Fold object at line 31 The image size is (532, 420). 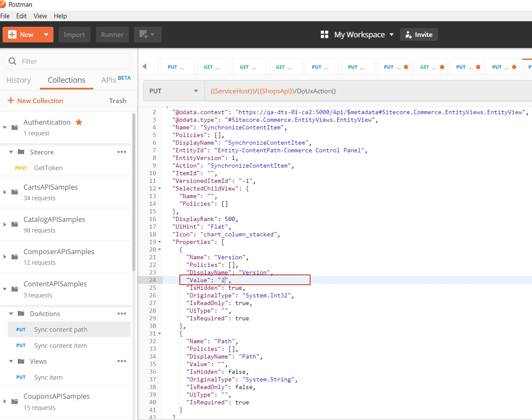tap(160, 333)
